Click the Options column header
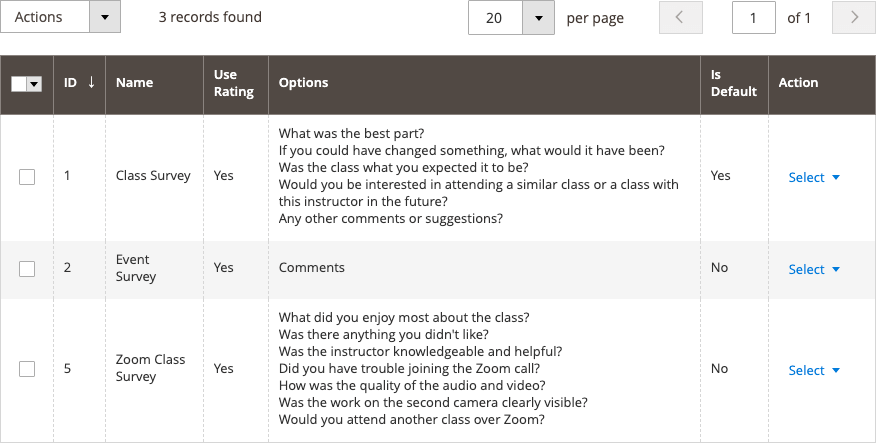The height and width of the screenshot is (443, 876). click(303, 83)
